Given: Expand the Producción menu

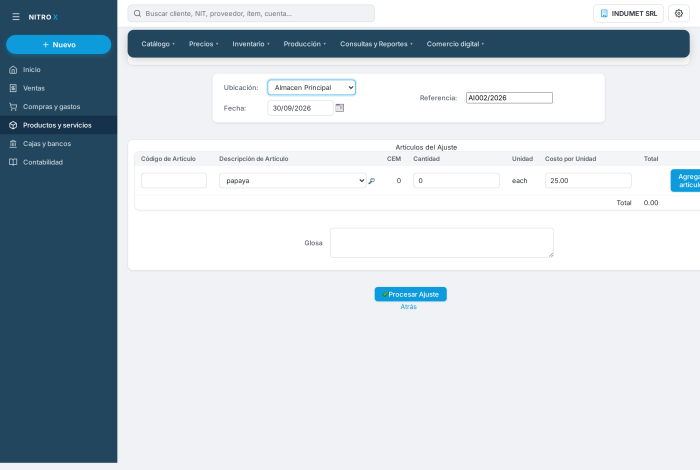Looking at the screenshot, I should coord(305,44).
